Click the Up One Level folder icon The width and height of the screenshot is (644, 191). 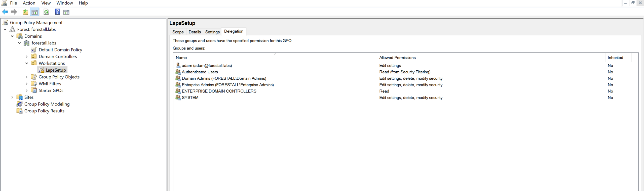pos(25,12)
